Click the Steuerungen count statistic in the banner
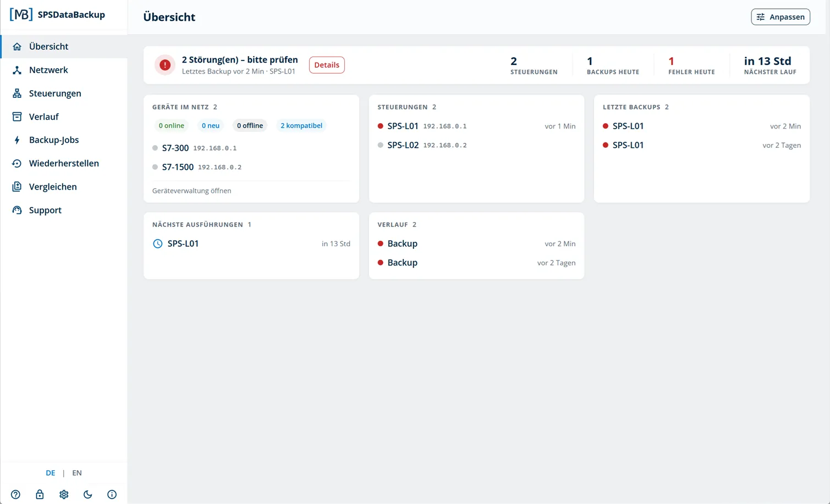 [534, 65]
